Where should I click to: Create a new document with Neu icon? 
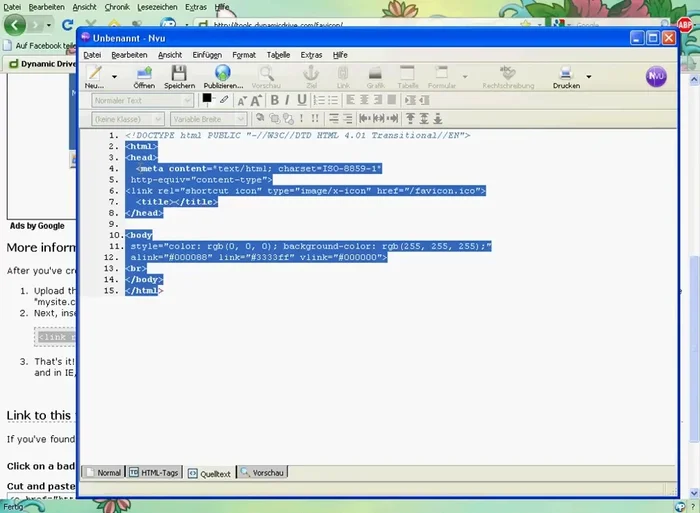(x=94, y=77)
